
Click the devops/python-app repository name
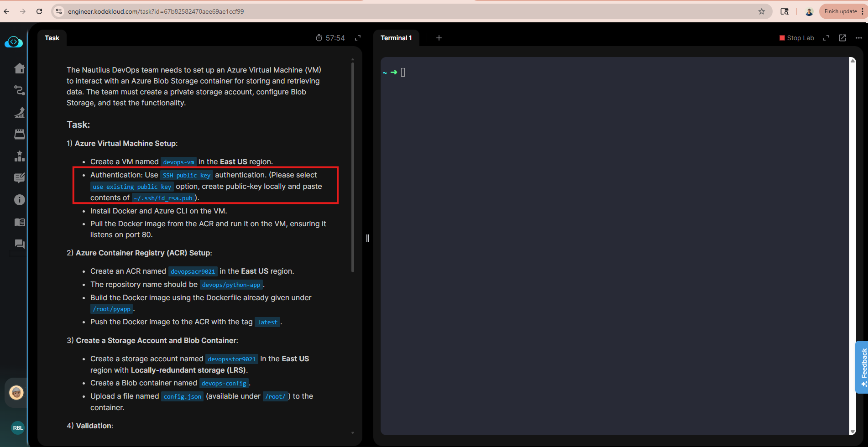click(231, 285)
